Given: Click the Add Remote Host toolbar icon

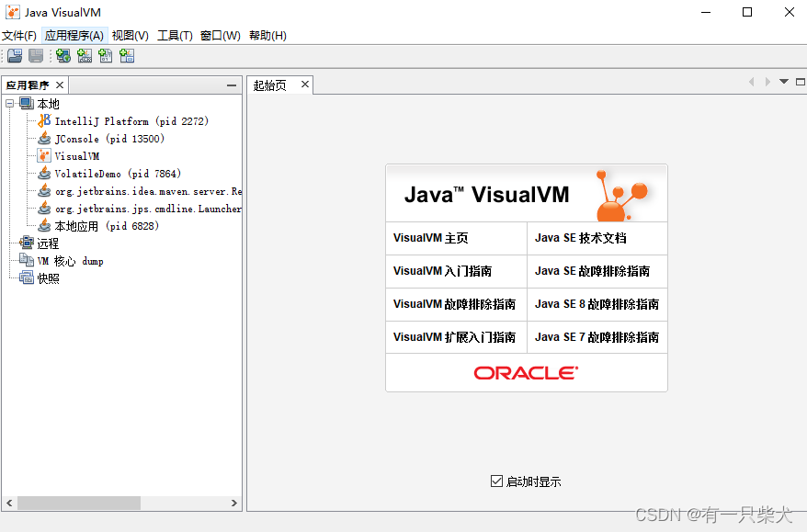Looking at the screenshot, I should click(x=63, y=55).
